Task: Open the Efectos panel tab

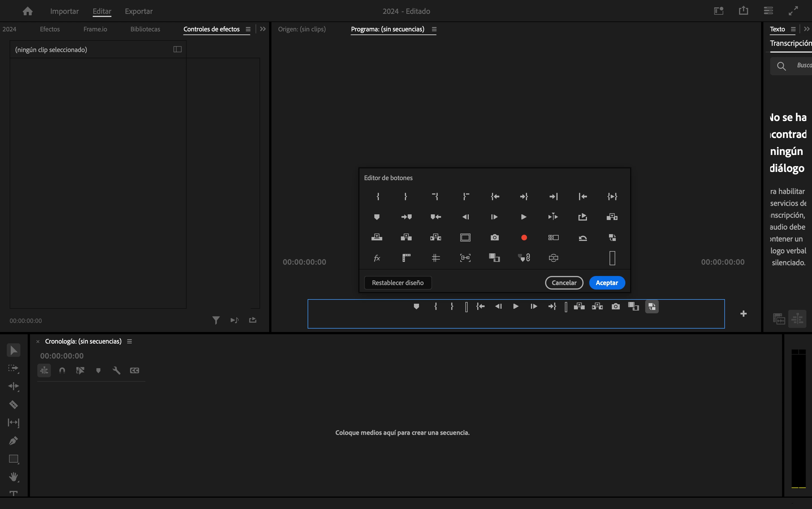Action: pos(50,29)
